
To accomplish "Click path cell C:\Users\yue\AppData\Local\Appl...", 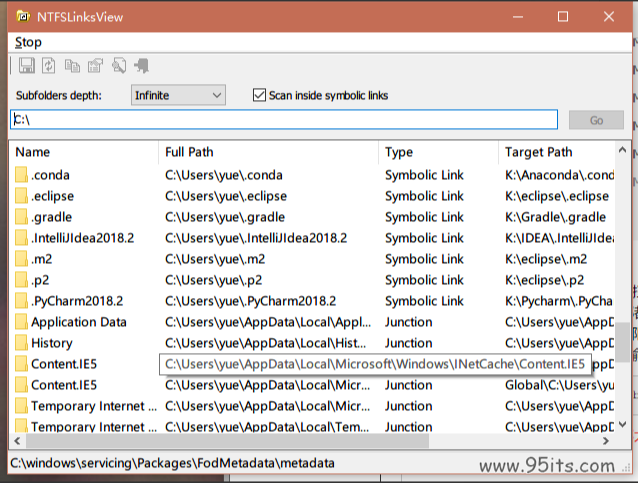I will tap(268, 322).
